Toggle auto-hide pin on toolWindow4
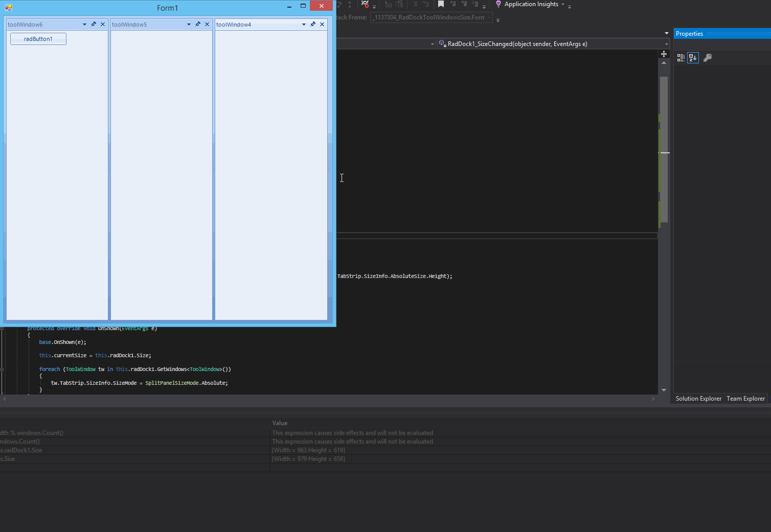 point(313,24)
